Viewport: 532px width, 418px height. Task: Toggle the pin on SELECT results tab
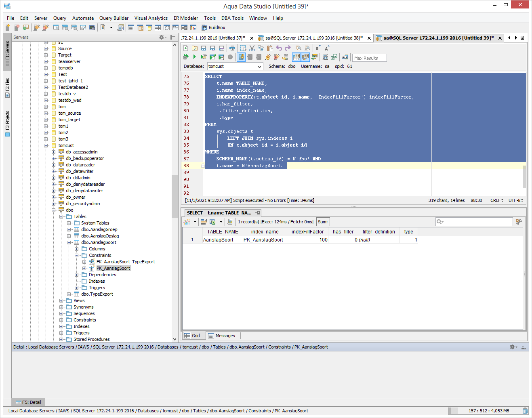pos(257,213)
